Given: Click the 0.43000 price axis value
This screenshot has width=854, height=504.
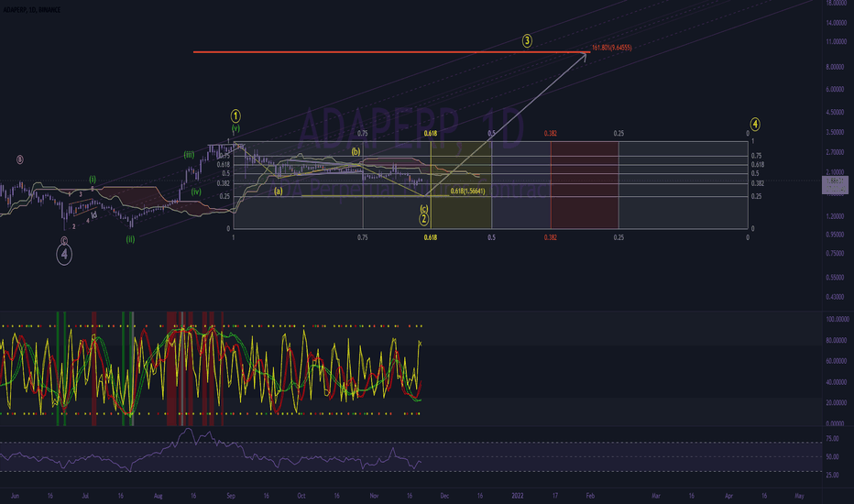Looking at the screenshot, I should (x=836, y=297).
